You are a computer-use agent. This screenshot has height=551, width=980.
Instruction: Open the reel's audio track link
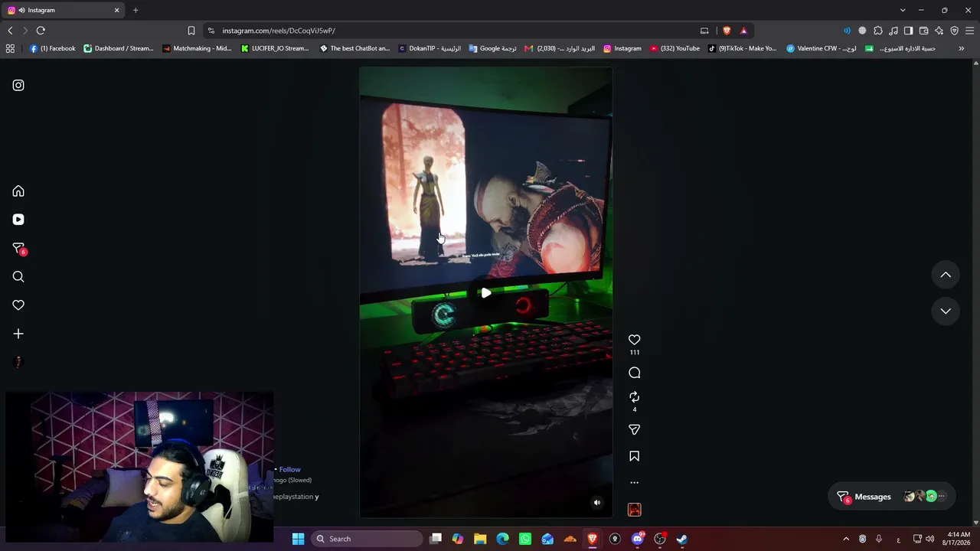[x=292, y=480]
